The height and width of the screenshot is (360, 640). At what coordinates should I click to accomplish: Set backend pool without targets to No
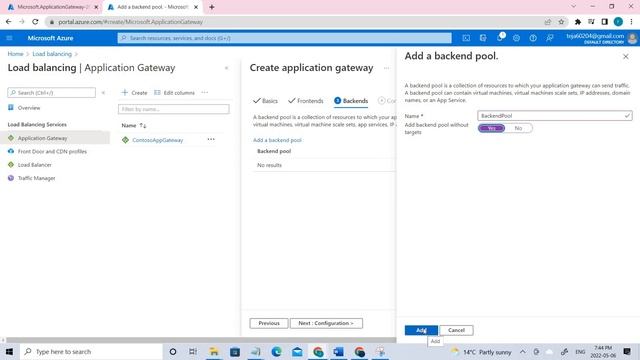pyautogui.click(x=518, y=128)
